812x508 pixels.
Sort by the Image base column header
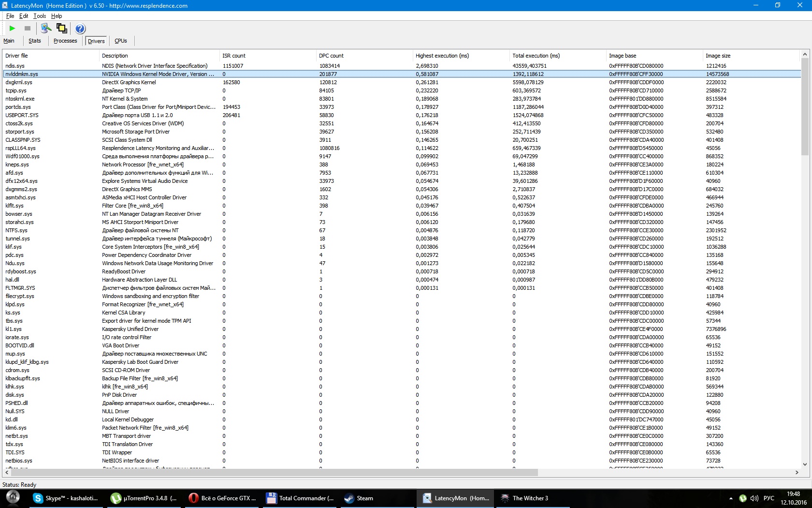(x=655, y=56)
